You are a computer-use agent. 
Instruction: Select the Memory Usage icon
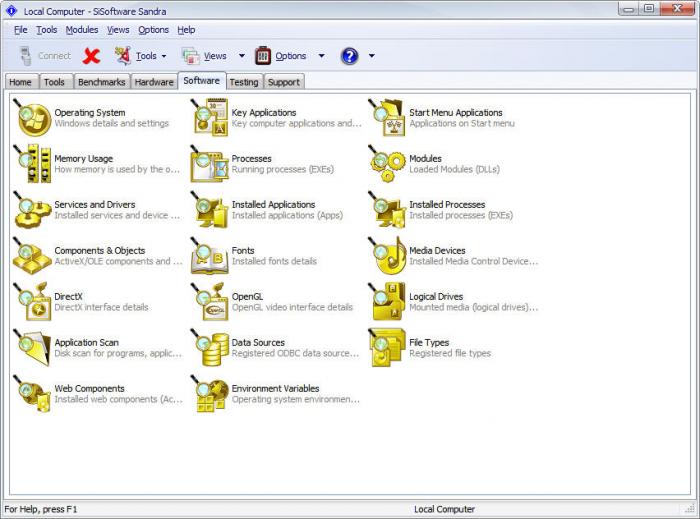(32, 164)
